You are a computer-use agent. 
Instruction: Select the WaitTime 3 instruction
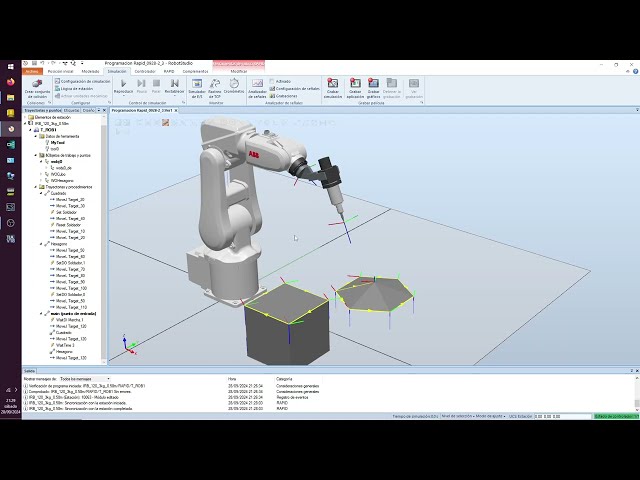(x=65, y=345)
